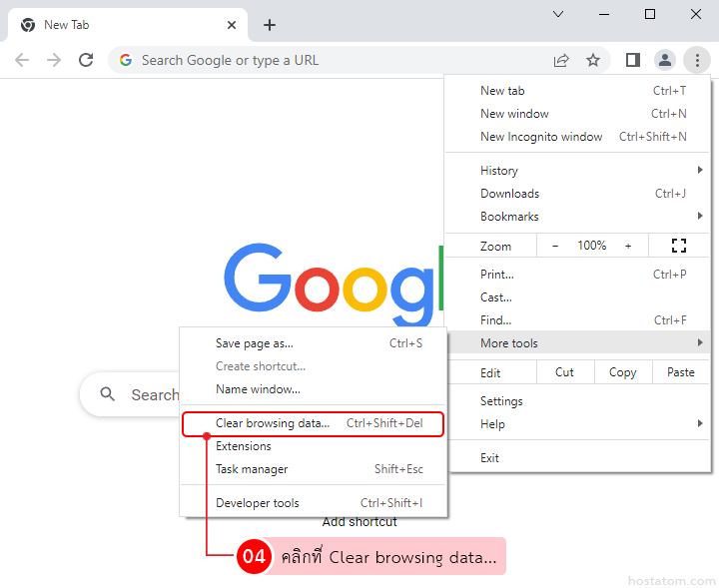Click the reload page icon
The image size is (719, 588).
[86, 60]
